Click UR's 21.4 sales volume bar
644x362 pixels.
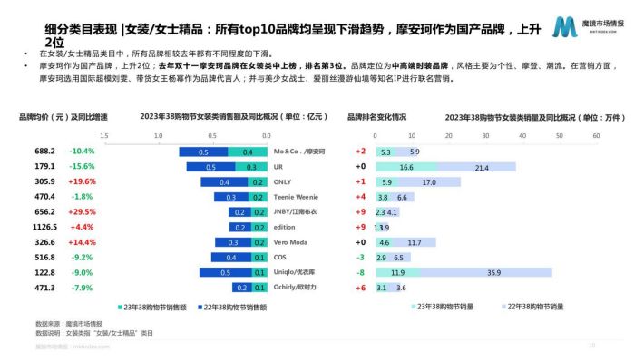[477, 167]
